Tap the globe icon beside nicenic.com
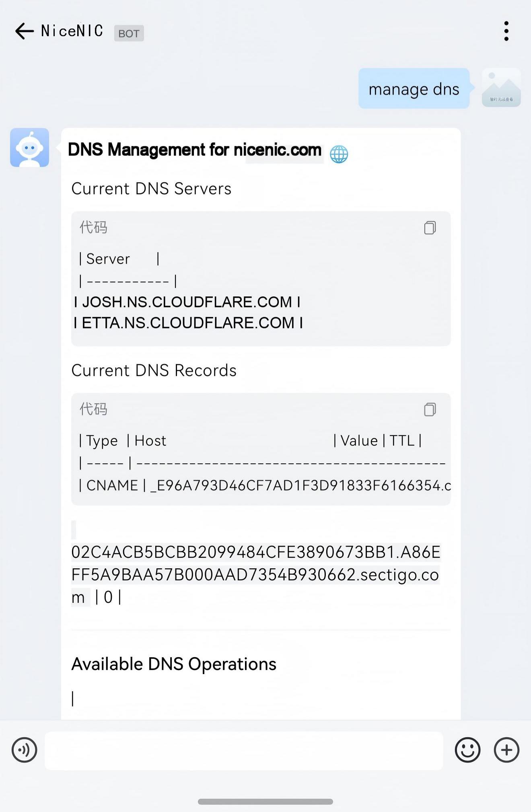 tap(339, 154)
